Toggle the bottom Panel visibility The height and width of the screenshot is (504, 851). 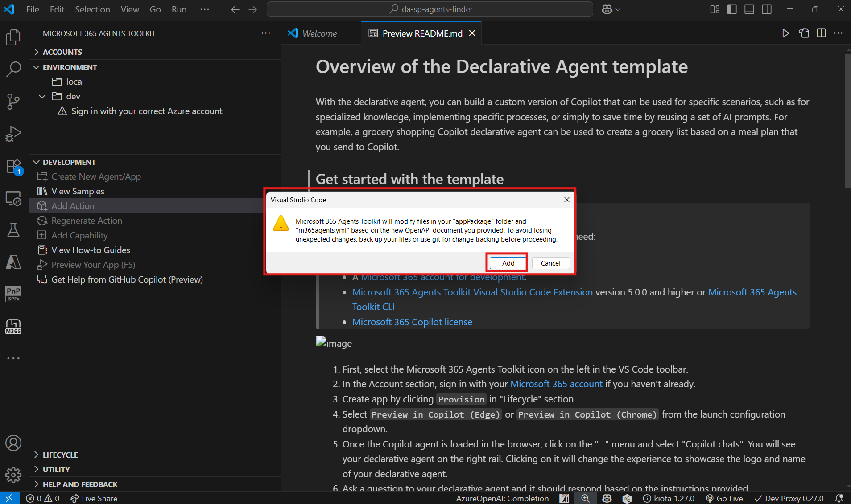click(749, 9)
